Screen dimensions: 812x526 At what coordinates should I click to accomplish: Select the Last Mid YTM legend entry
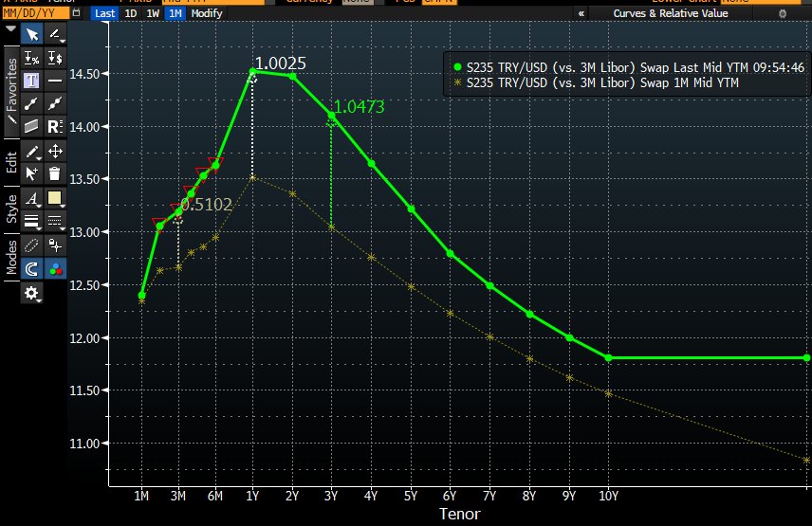[x=629, y=67]
